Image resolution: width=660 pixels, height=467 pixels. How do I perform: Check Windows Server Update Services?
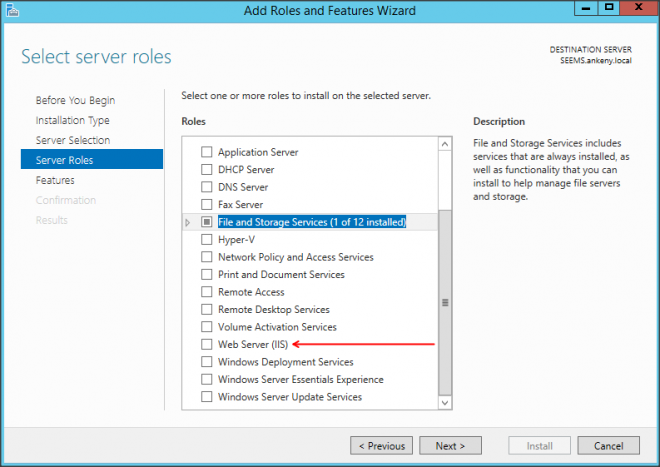207,397
